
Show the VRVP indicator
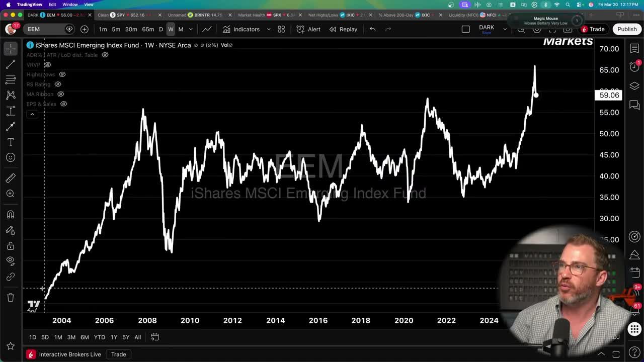pos(47,65)
